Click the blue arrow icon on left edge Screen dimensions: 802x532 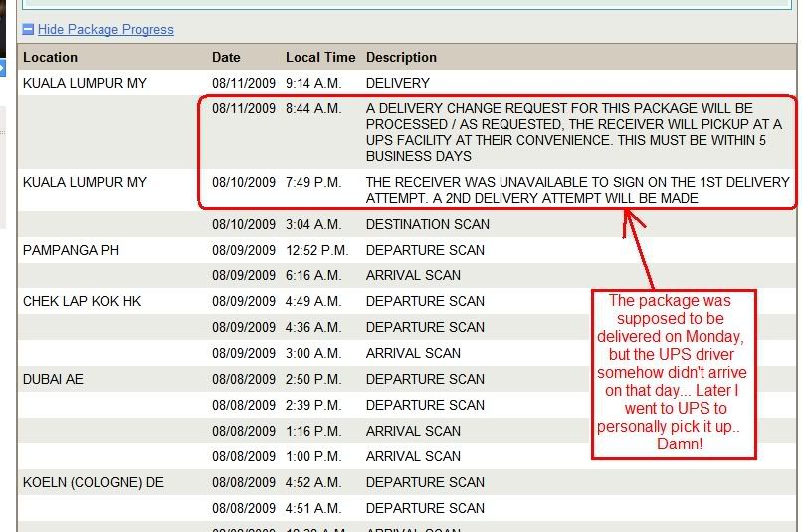coord(3,68)
